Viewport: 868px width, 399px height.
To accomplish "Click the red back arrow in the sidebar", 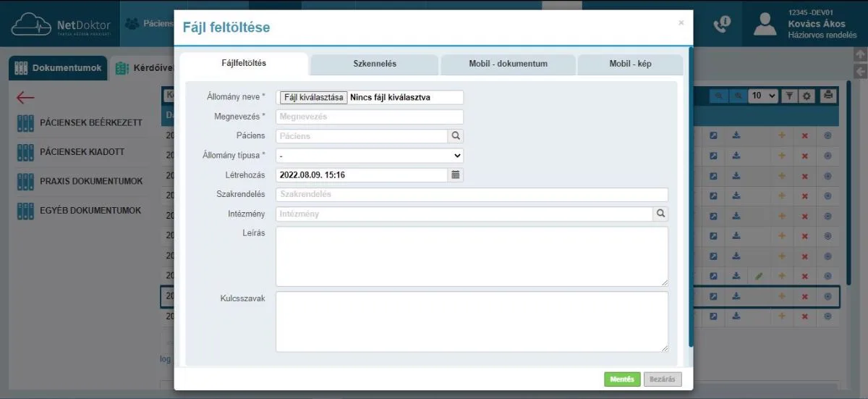I will [x=25, y=97].
